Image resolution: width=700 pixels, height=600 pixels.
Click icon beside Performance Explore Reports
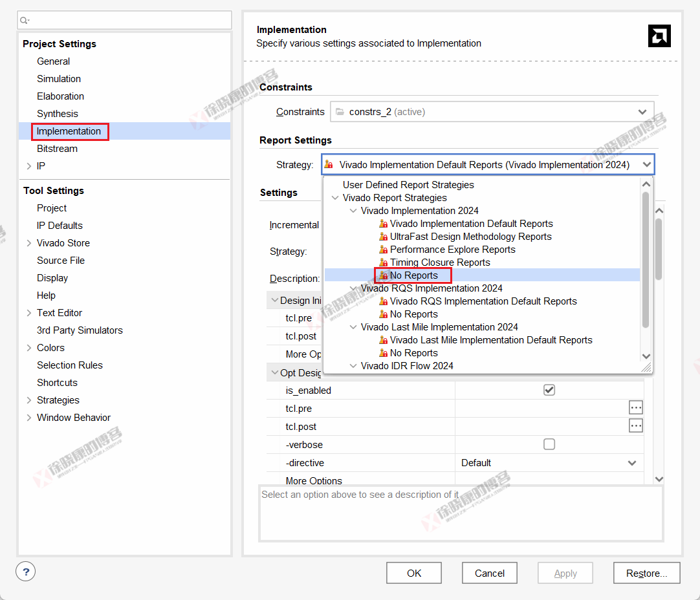(383, 250)
